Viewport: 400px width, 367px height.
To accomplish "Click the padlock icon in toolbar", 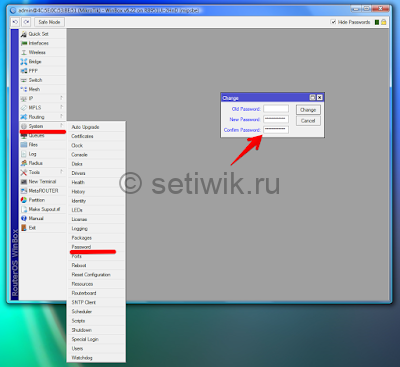I will pos(384,22).
